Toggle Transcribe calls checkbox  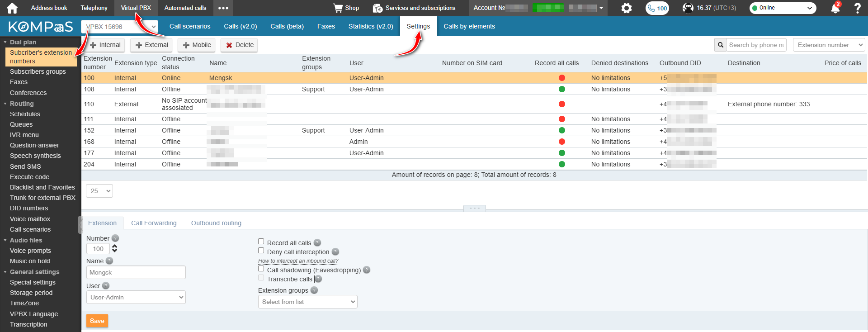(261, 278)
